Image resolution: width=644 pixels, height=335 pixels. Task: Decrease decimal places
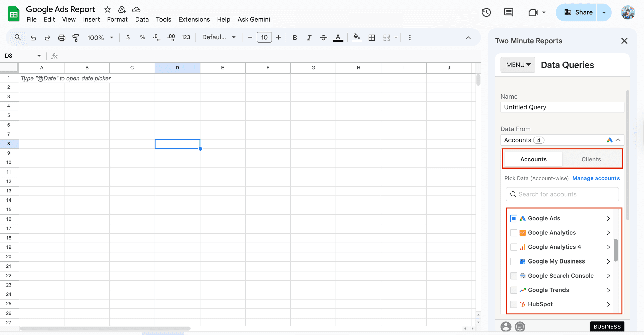tap(156, 37)
